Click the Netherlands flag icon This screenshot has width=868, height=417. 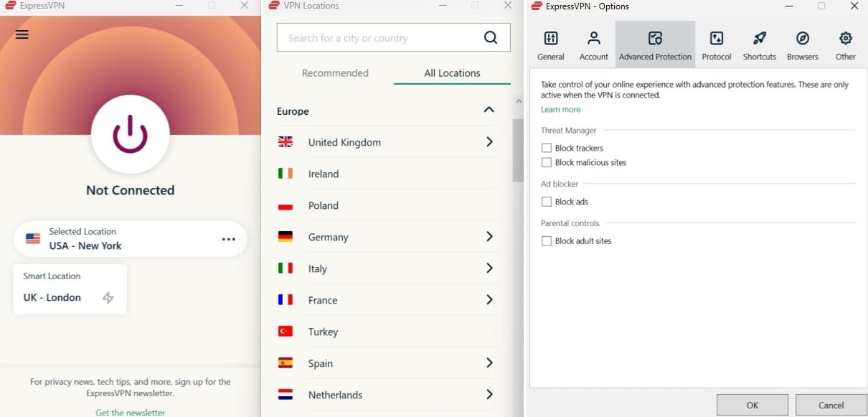coord(286,395)
